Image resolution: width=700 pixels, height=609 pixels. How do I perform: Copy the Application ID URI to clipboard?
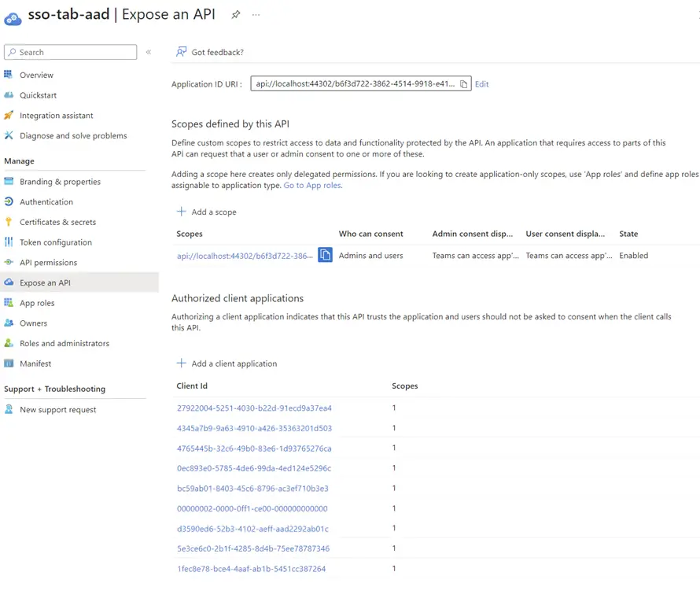coord(464,84)
